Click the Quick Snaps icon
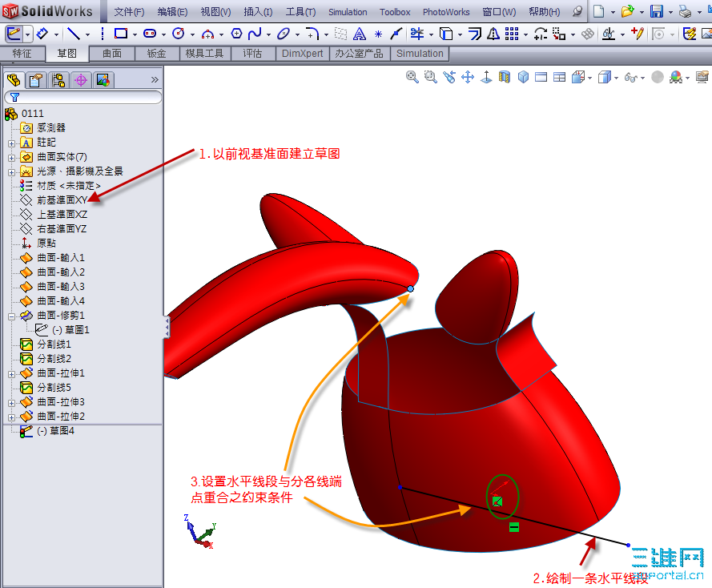 (x=658, y=34)
